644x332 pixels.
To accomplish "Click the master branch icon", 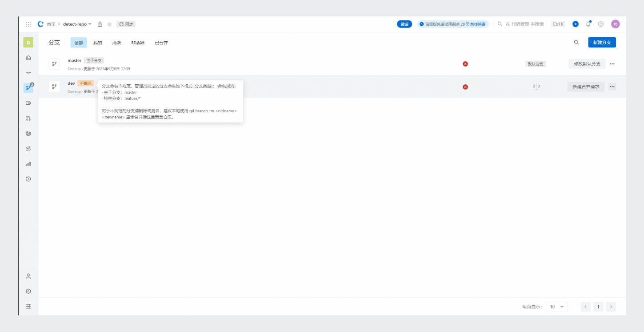I will click(x=54, y=64).
